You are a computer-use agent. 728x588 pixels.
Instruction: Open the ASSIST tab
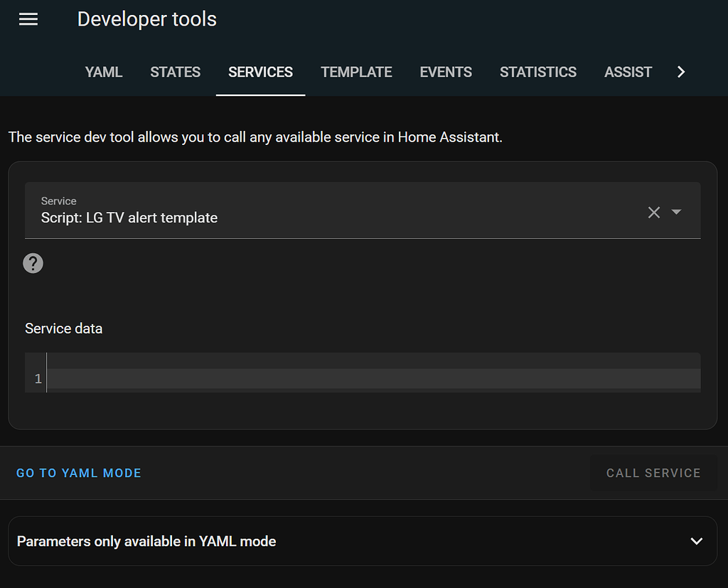click(x=628, y=72)
